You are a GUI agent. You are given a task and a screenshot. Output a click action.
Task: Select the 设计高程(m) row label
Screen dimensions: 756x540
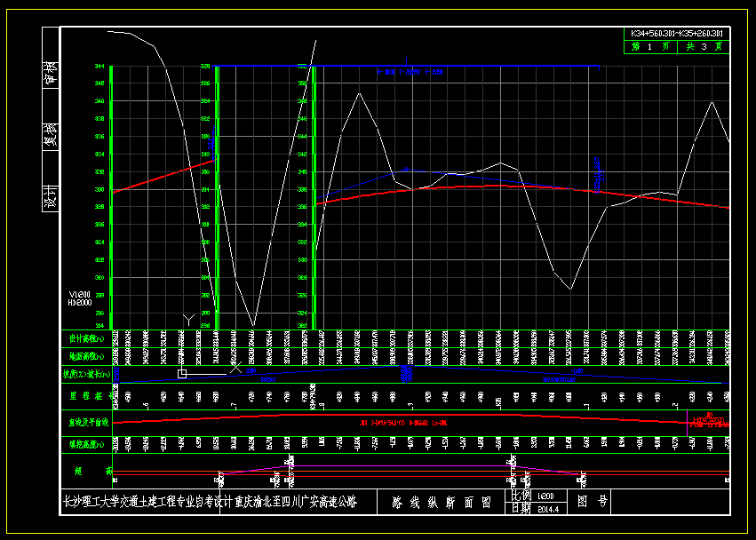tap(86, 338)
